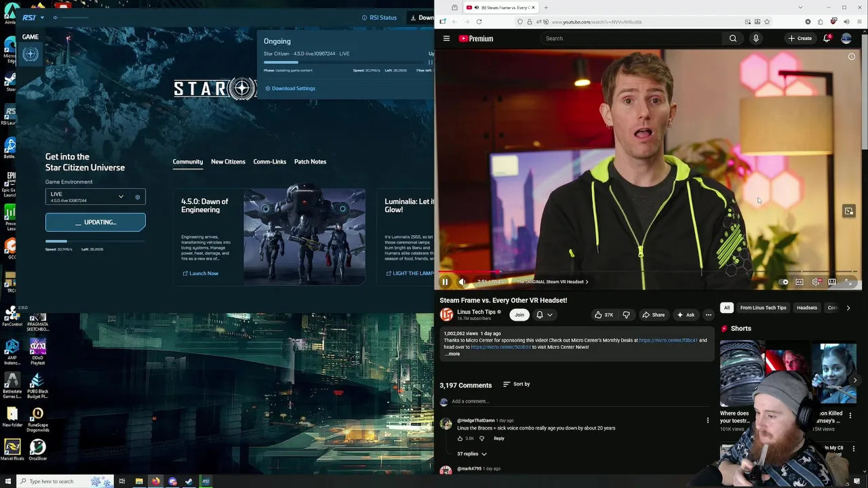The height and width of the screenshot is (488, 868).
Task: Click the Add a comment field
Action: 580,401
